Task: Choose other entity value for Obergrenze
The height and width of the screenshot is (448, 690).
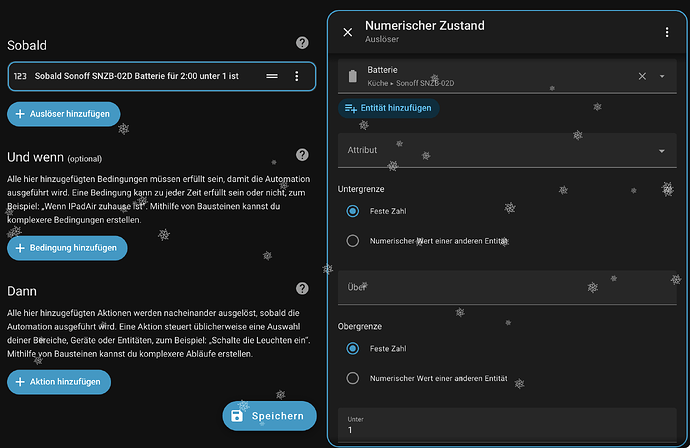Action: pyautogui.click(x=352, y=379)
